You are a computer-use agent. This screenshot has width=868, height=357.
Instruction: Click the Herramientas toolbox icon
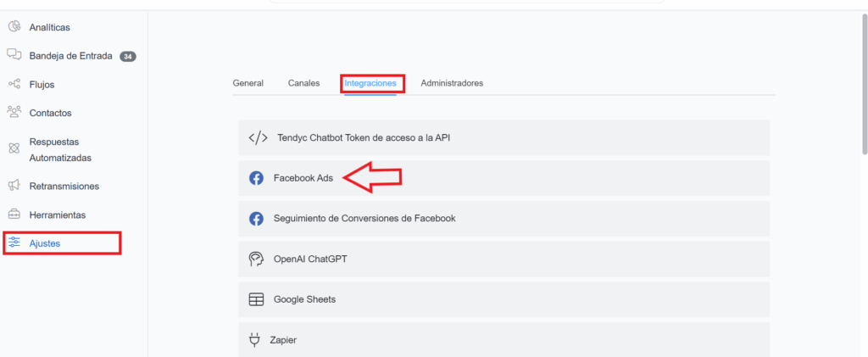click(x=14, y=215)
